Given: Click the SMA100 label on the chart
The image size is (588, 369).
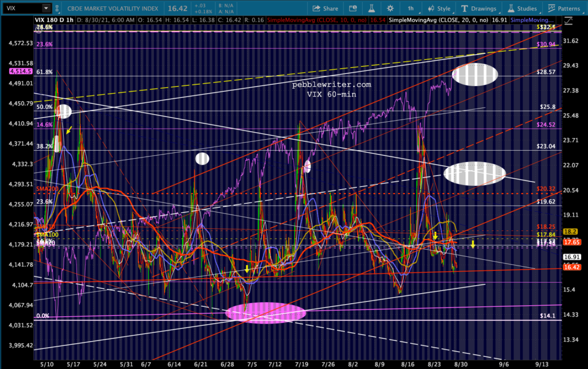Looking at the screenshot, I should [47, 235].
